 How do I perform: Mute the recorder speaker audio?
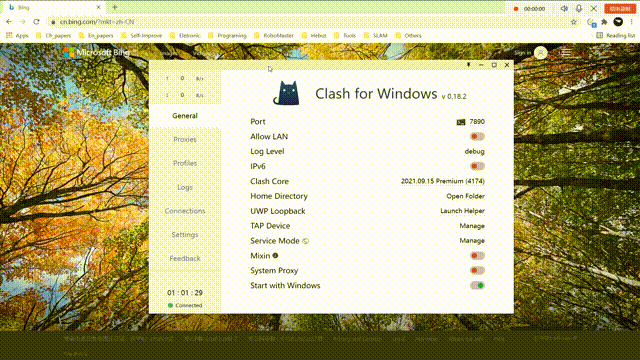(564, 9)
